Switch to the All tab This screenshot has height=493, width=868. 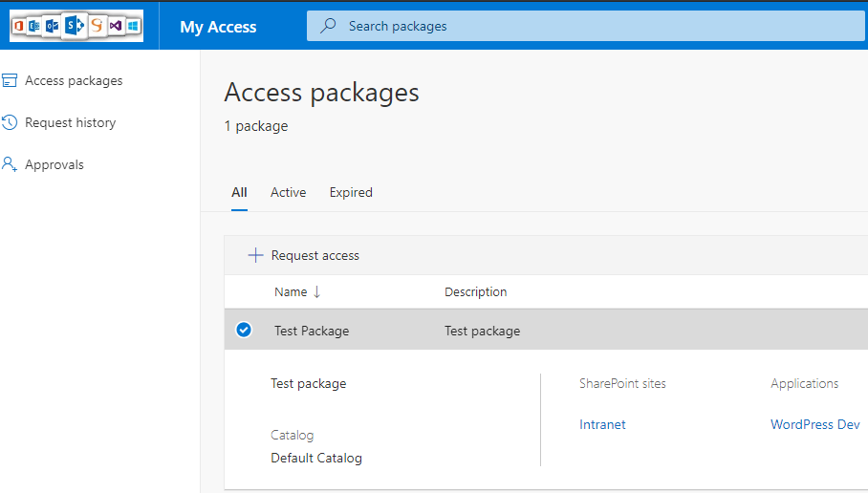pyautogui.click(x=239, y=193)
